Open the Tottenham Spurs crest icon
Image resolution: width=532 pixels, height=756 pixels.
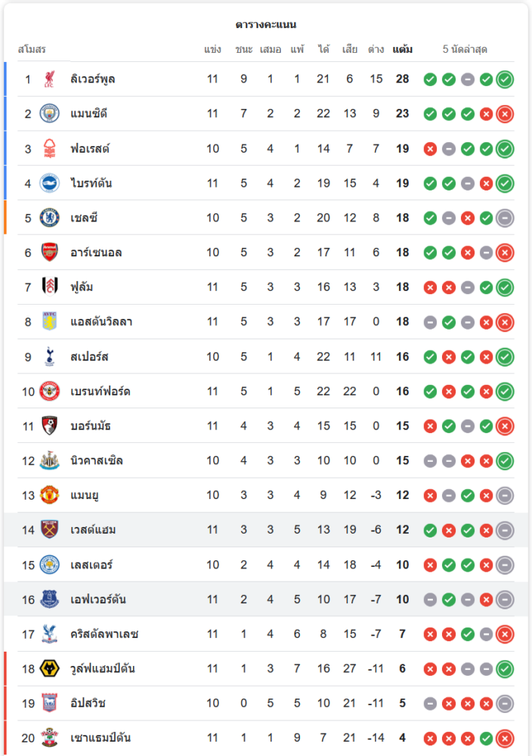pos(50,357)
